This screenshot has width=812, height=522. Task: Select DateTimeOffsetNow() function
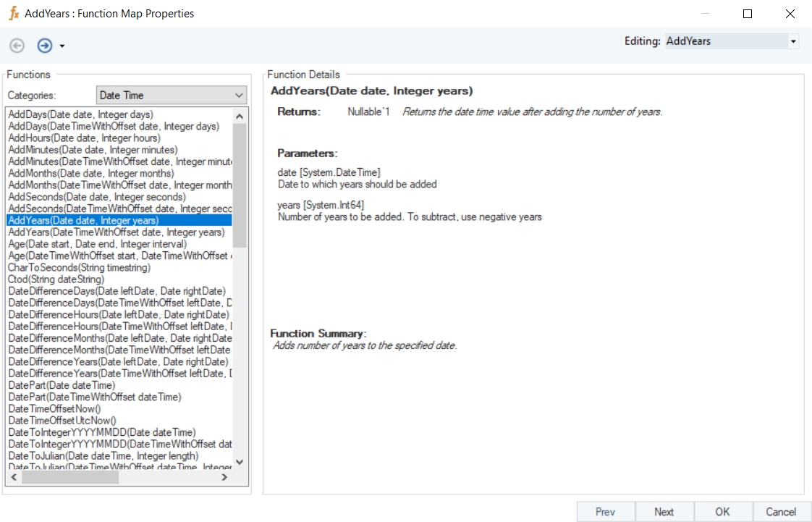54,409
